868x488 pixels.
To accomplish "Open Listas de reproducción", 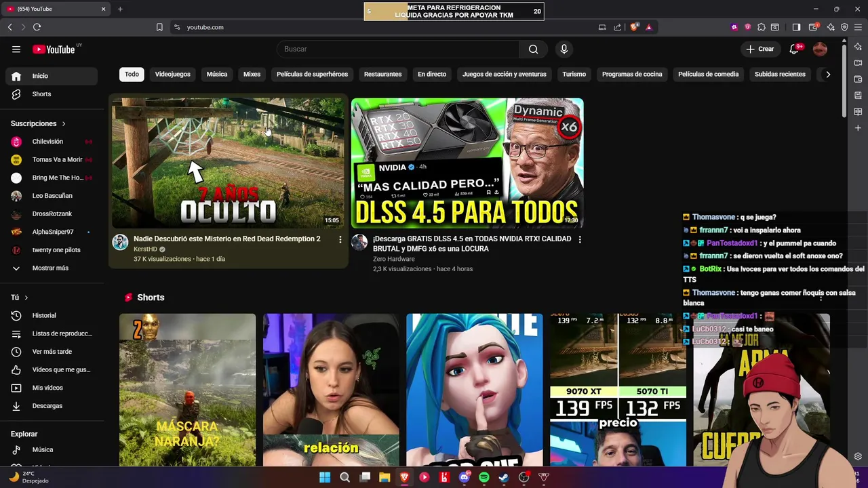I will tap(52, 333).
